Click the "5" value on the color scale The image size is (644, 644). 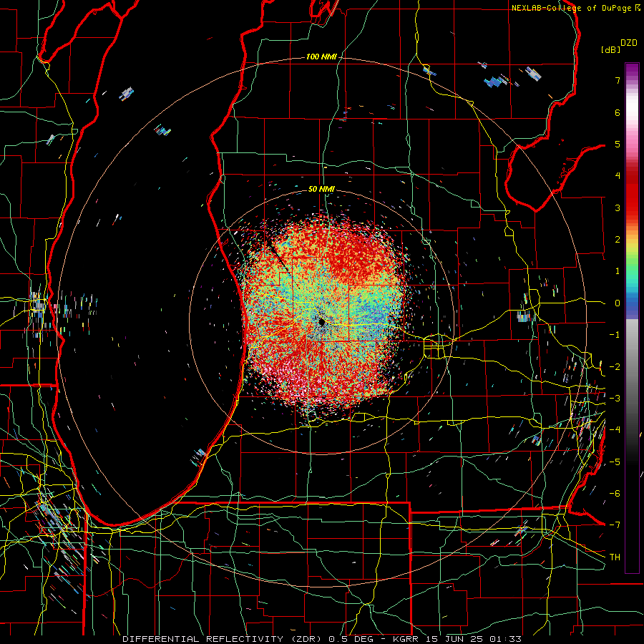(x=618, y=144)
